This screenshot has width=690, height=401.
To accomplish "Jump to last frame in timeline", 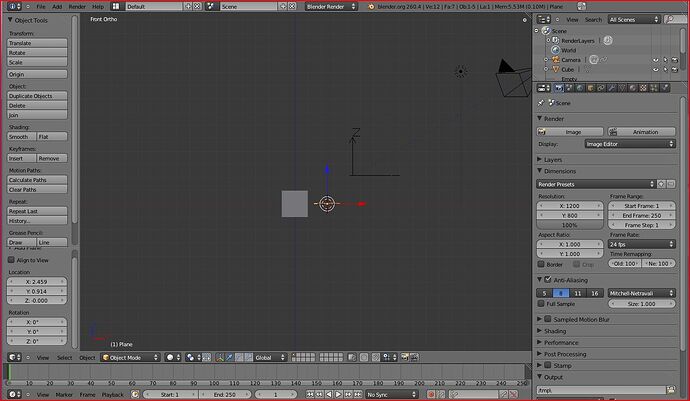I will 358,394.
